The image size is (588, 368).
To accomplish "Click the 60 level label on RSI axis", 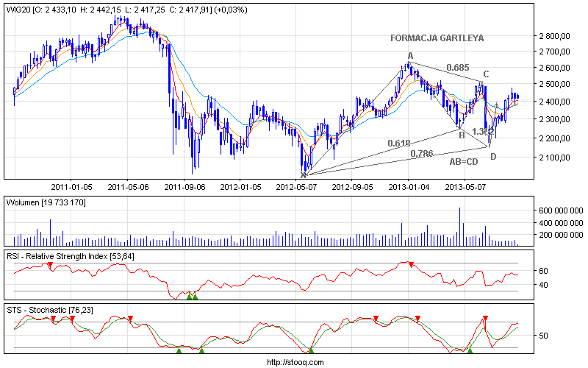I will click(x=543, y=271).
